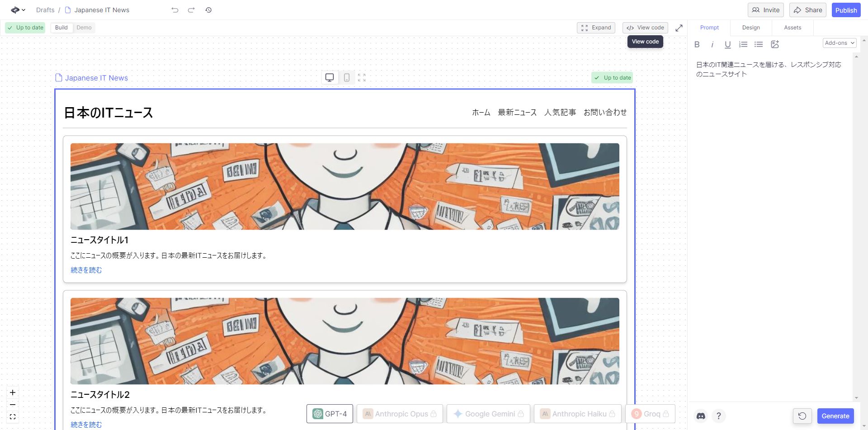The width and height of the screenshot is (868, 430).
Task: Insert an image via the image icon
Action: point(775,44)
